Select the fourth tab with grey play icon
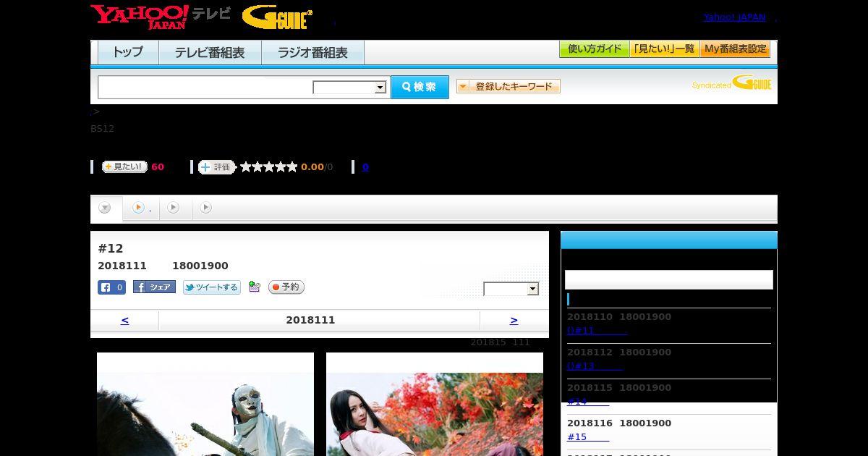This screenshot has height=456, width=868. click(x=206, y=208)
